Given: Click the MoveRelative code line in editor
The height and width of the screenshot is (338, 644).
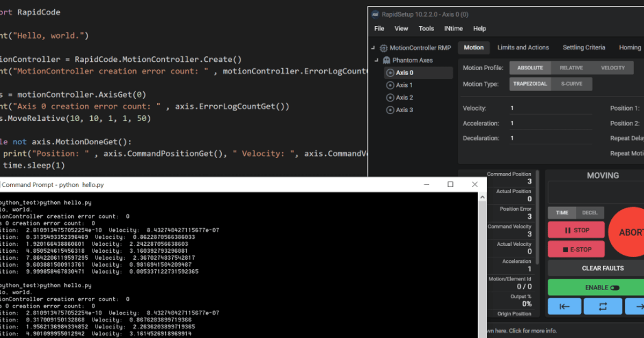Looking at the screenshot, I should coord(76,119).
